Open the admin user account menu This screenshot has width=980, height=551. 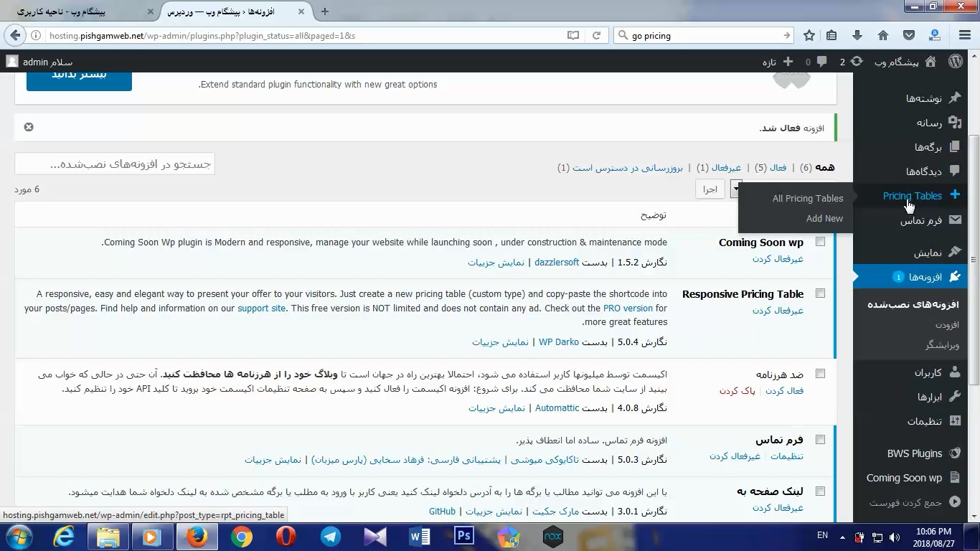[39, 62]
